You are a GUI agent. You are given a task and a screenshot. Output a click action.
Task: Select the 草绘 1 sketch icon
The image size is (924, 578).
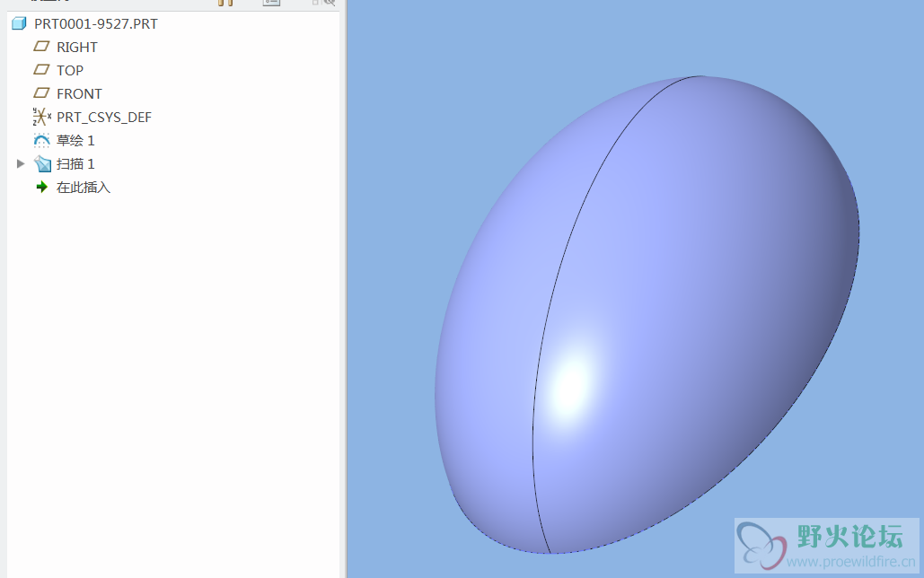click(x=41, y=140)
